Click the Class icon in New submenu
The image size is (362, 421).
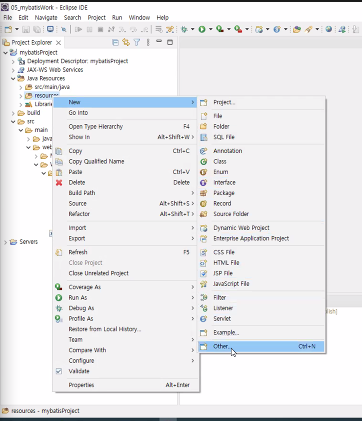[x=203, y=161]
